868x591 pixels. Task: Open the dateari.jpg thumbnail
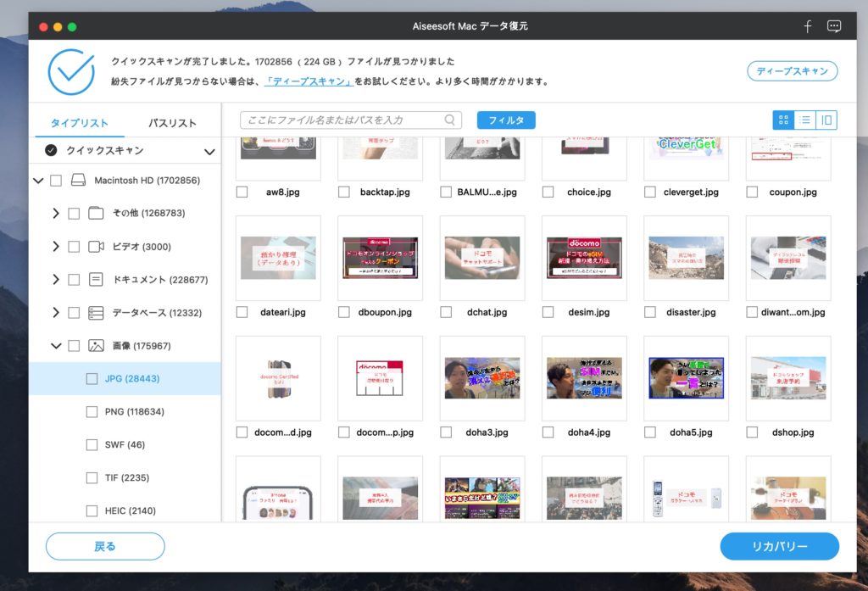coord(278,258)
